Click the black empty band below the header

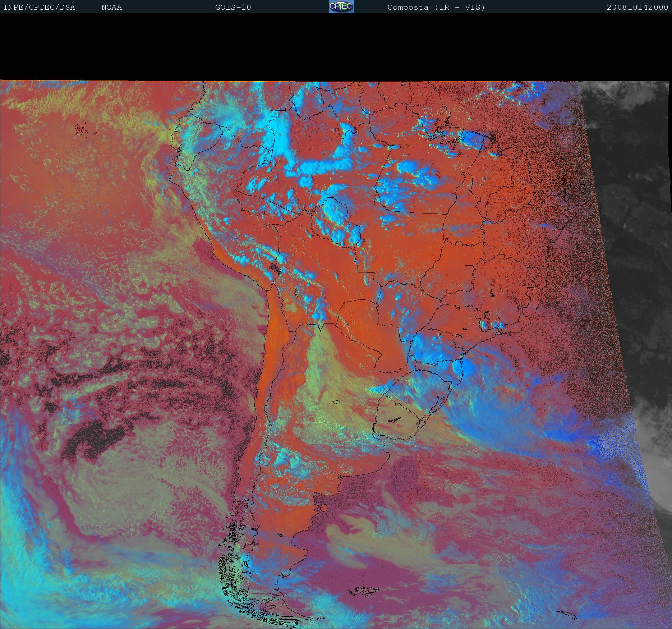click(336, 47)
